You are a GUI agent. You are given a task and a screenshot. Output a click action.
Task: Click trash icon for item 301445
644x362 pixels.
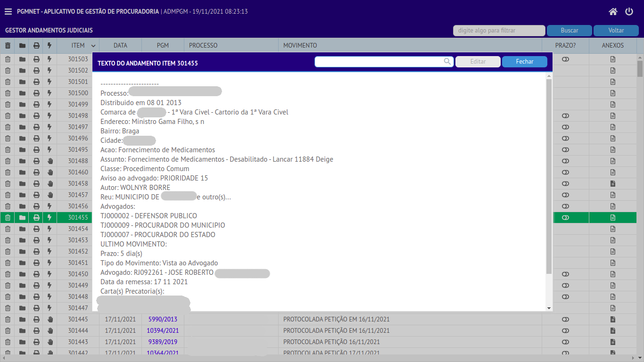click(x=8, y=319)
